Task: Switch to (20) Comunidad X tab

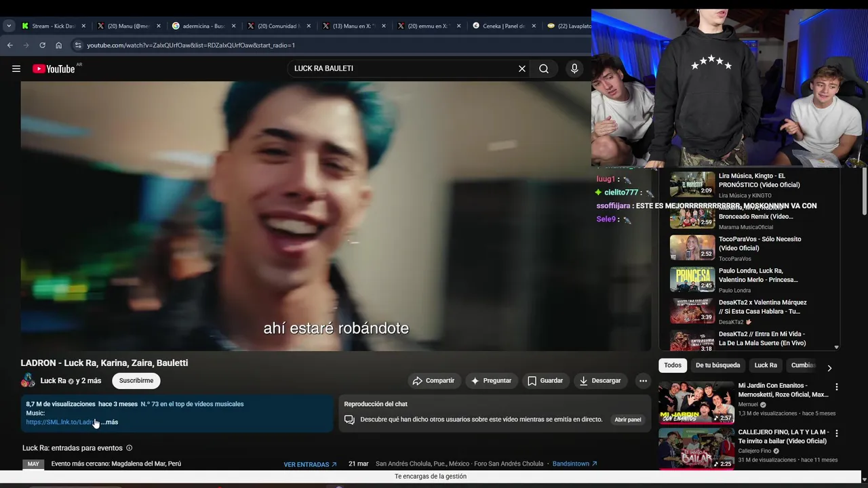Action: (x=279, y=26)
